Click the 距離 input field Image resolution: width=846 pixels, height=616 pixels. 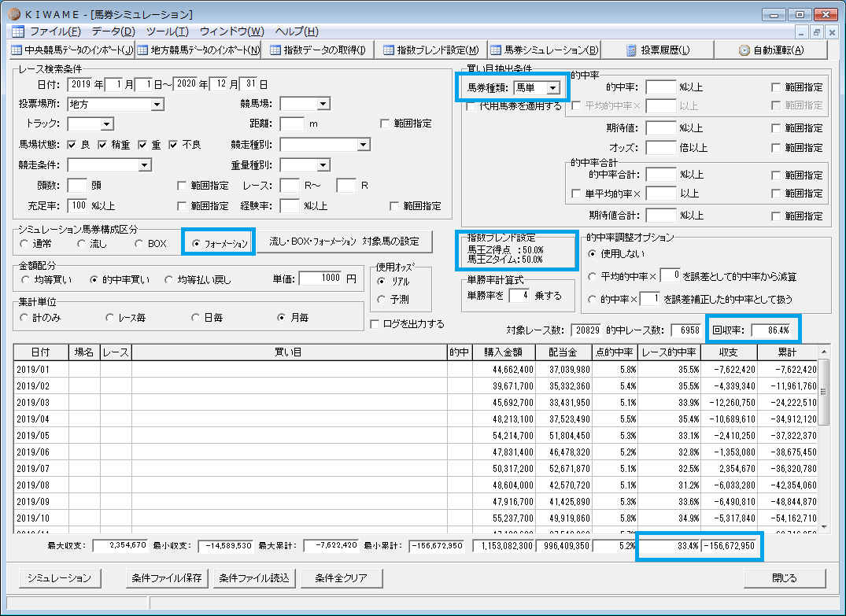[x=292, y=124]
